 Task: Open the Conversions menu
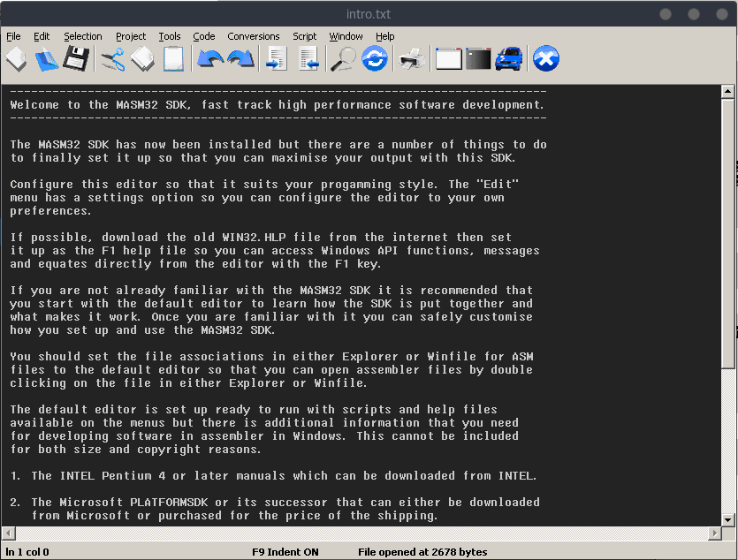253,36
